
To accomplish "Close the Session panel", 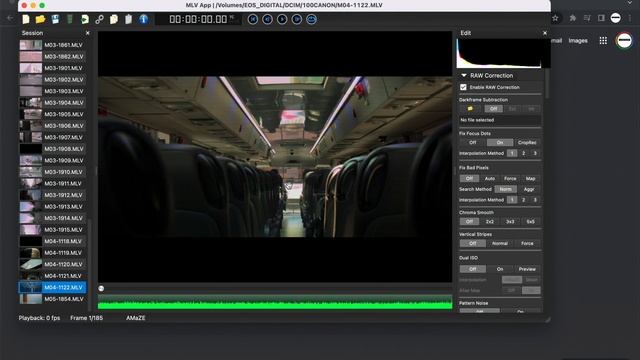I will click(87, 33).
